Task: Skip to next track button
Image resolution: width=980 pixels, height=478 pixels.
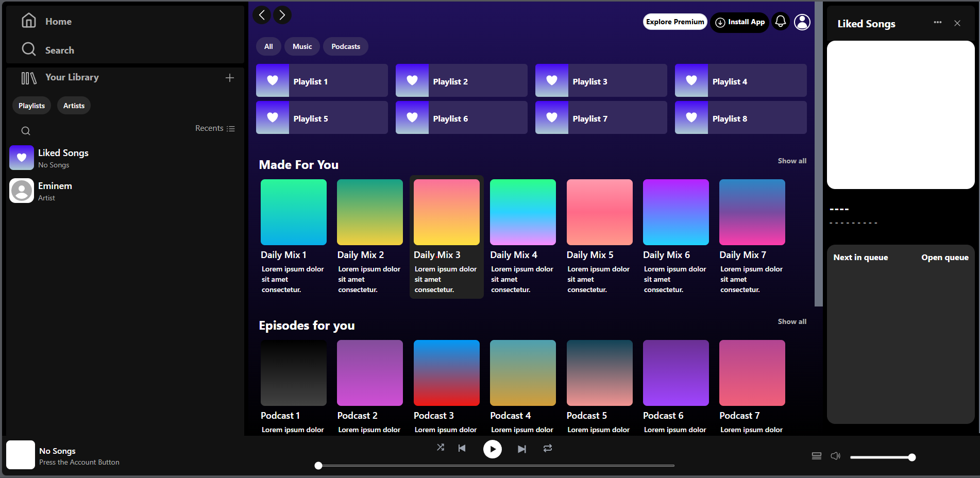Action: [x=521, y=449]
